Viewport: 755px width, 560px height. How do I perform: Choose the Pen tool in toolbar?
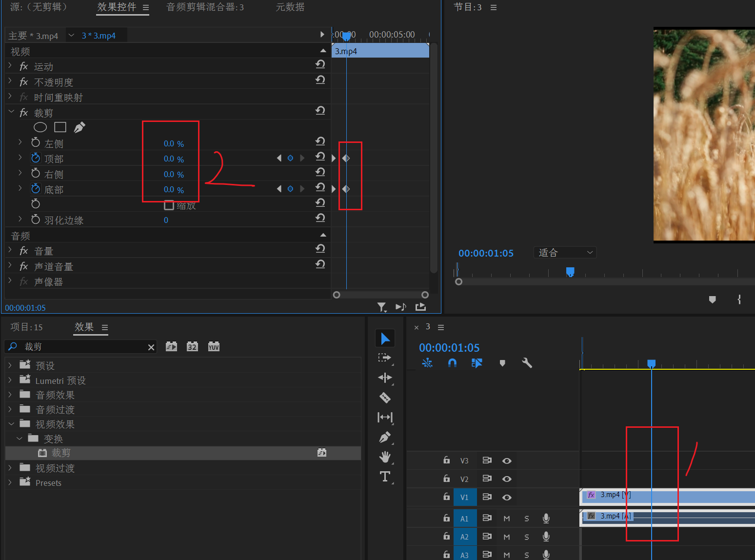(385, 437)
